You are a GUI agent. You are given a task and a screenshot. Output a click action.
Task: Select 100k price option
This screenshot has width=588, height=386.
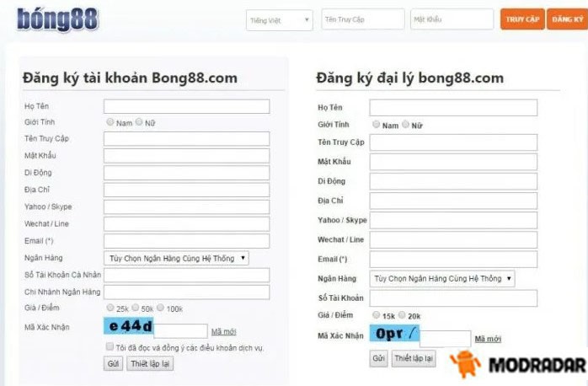pos(161,308)
